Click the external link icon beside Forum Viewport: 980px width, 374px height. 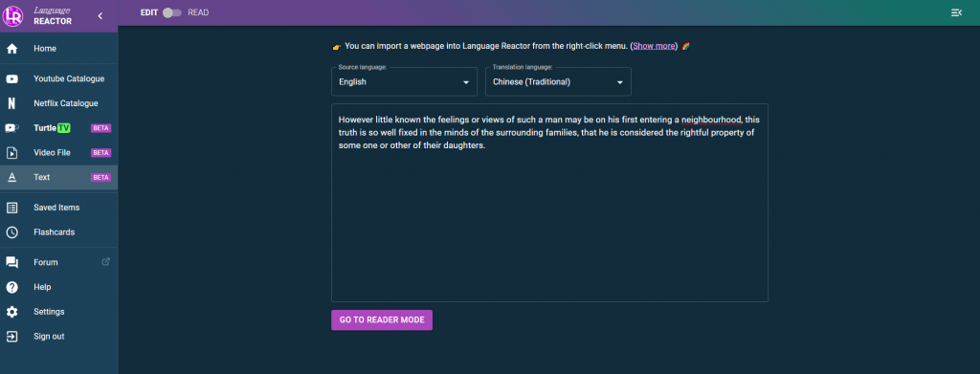(105, 262)
